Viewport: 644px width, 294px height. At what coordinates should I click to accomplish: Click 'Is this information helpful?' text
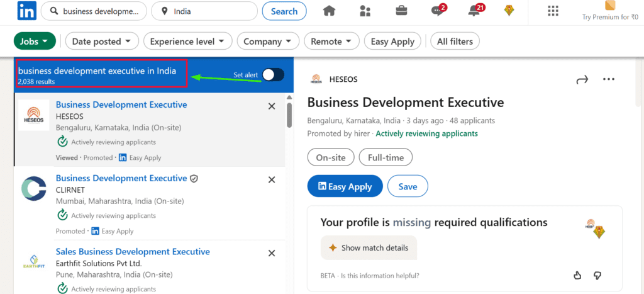pos(380,276)
